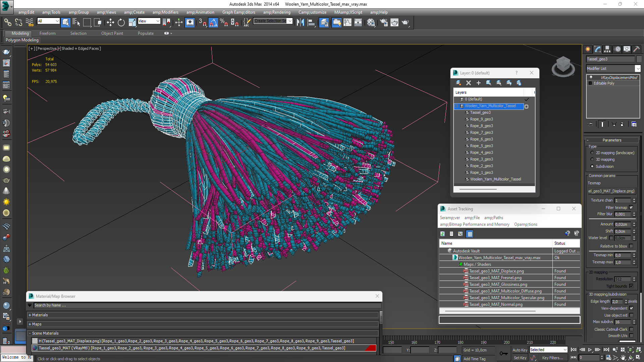
Task: Toggle the Tight bounds checkbox
Action: (x=631, y=286)
